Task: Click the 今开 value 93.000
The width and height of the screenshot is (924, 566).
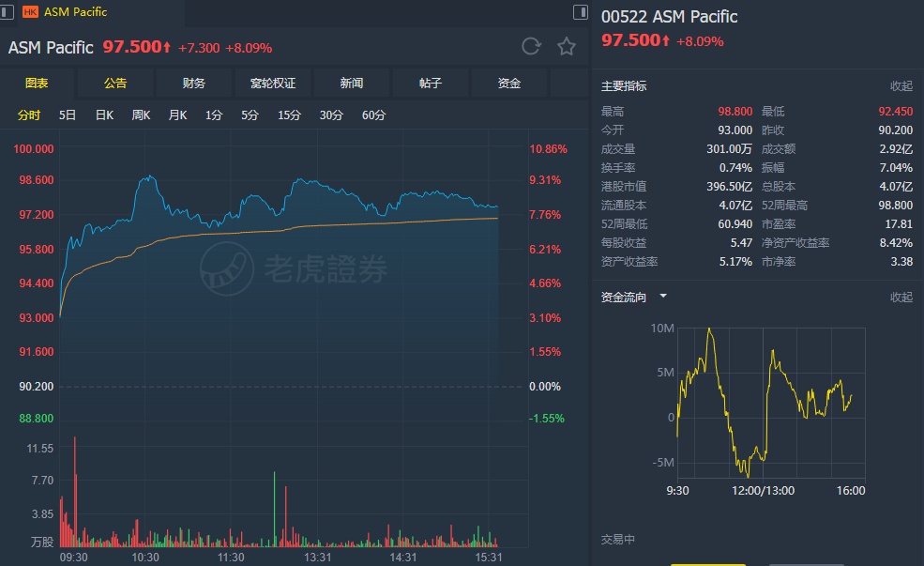Action: coord(735,130)
